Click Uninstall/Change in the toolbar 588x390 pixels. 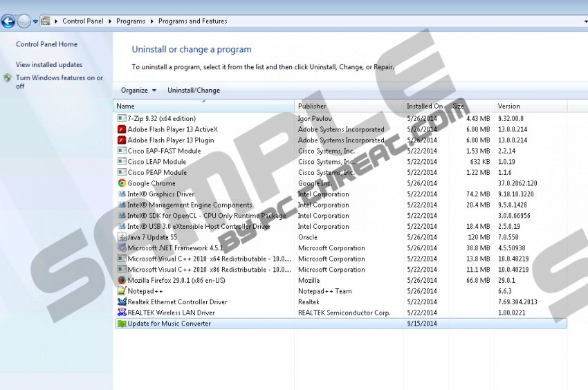(x=193, y=91)
